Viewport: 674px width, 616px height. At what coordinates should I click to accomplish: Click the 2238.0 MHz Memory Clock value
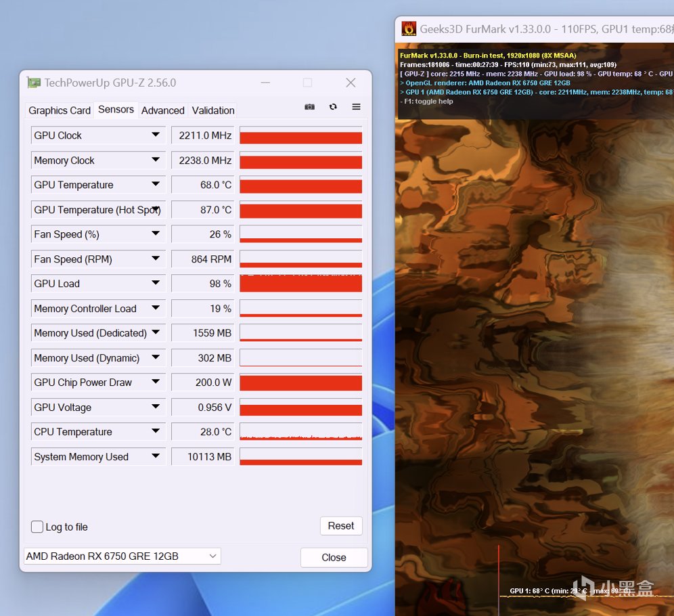click(203, 160)
